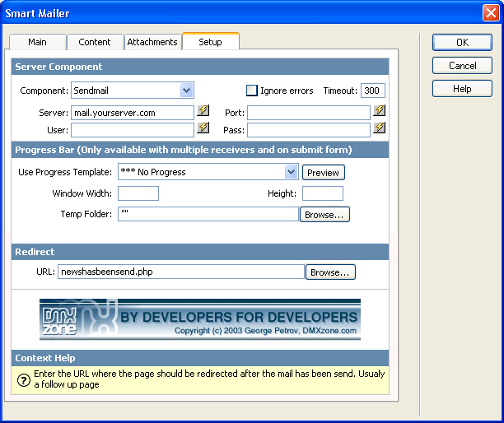Click the lightning icon next to User field

coord(203,128)
